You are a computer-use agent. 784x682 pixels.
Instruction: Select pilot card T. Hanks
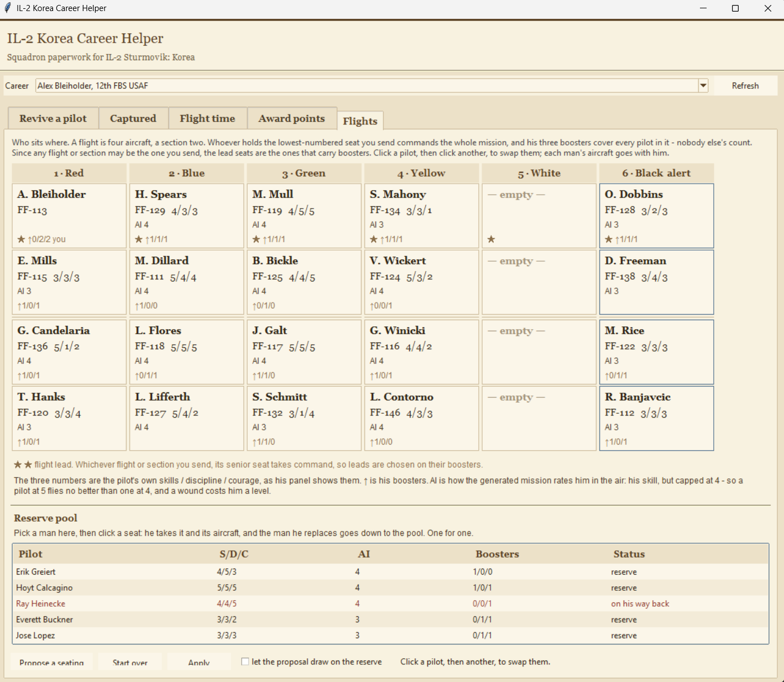pyautogui.click(x=69, y=418)
